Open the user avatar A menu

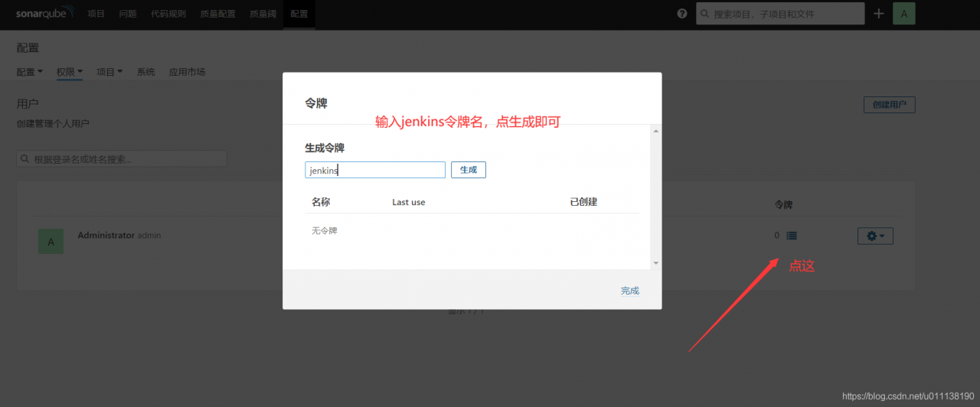click(x=904, y=14)
